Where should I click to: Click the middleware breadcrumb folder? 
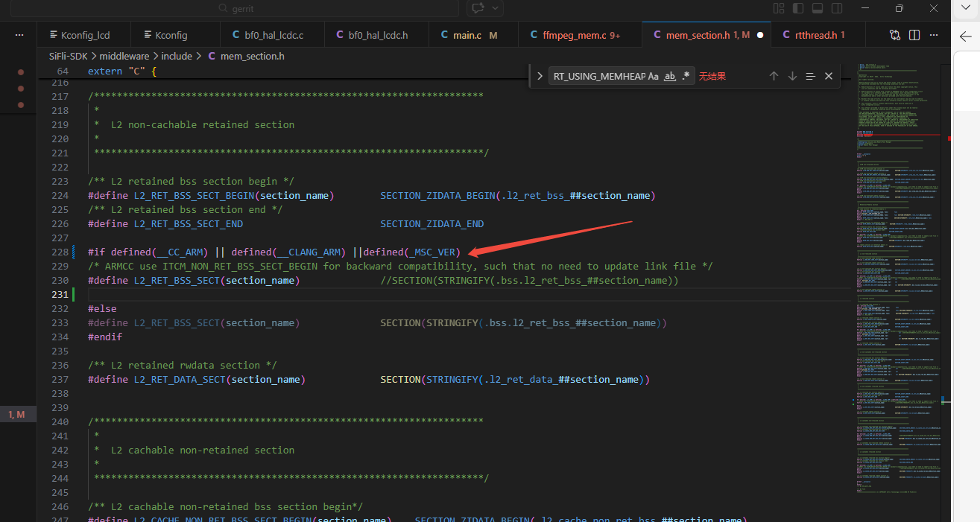(x=124, y=56)
